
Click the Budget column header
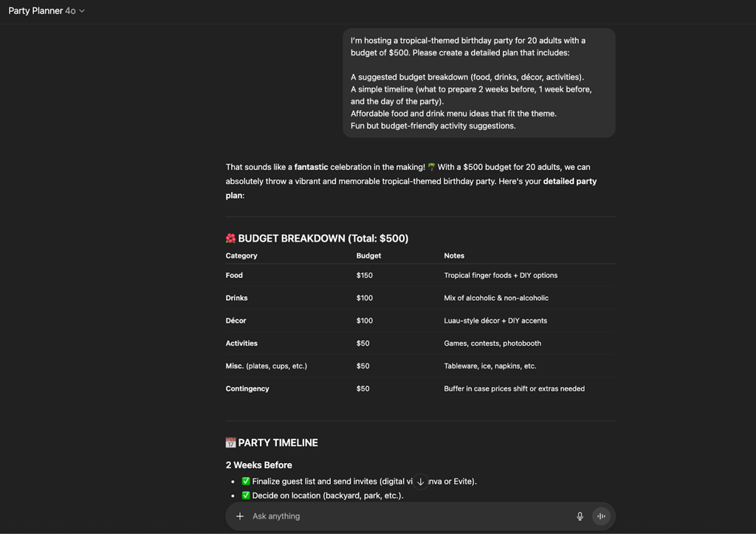pos(368,256)
